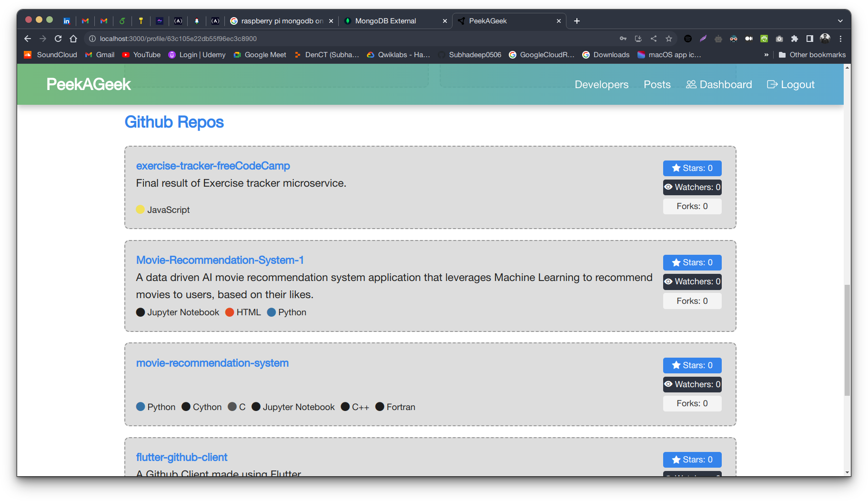868x501 pixels.
Task: Go forward to the next page
Action: 43,39
